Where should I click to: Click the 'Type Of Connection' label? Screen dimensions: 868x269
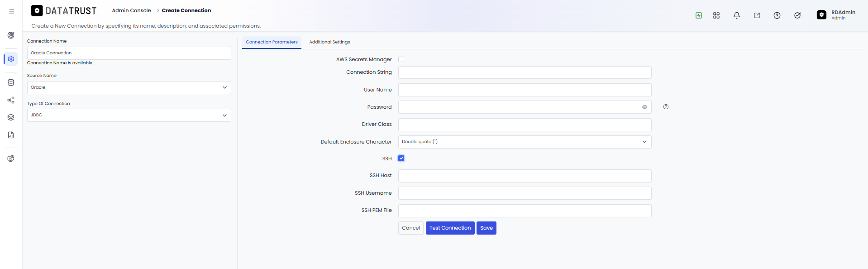point(48,104)
